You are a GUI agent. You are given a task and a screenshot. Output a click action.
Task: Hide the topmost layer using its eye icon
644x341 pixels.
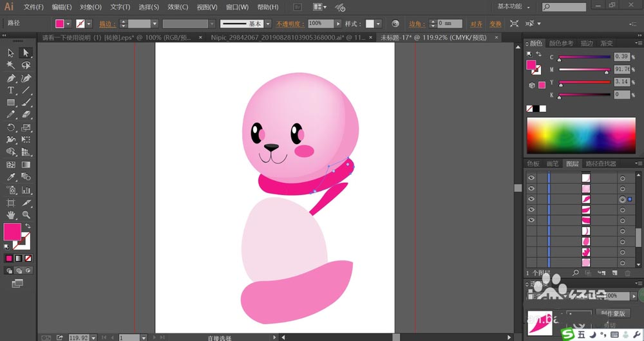coord(531,178)
